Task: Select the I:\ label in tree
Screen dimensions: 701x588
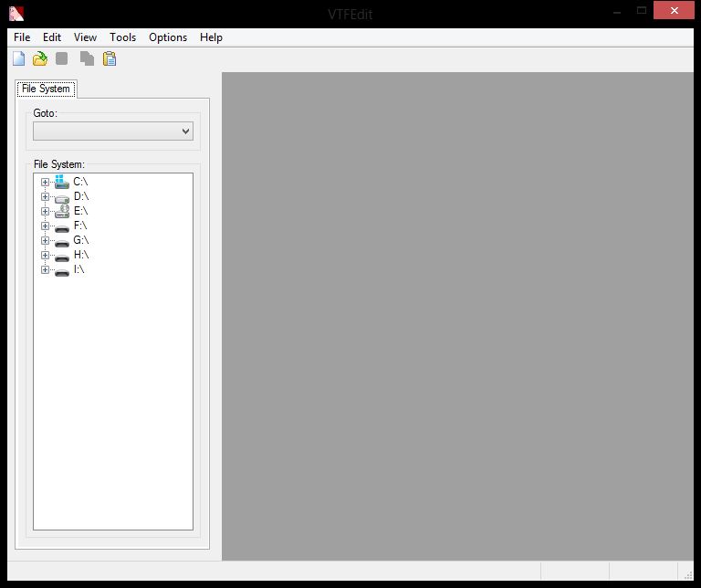Action: click(x=78, y=269)
